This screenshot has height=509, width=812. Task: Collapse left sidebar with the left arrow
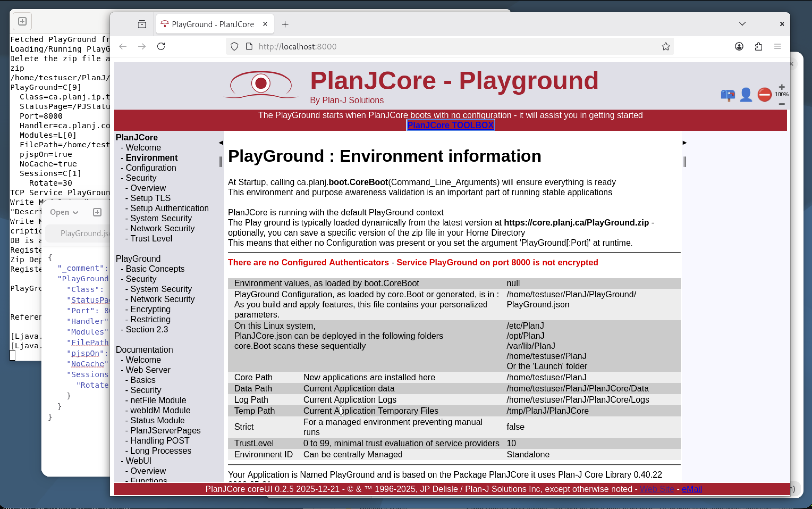tap(221, 143)
